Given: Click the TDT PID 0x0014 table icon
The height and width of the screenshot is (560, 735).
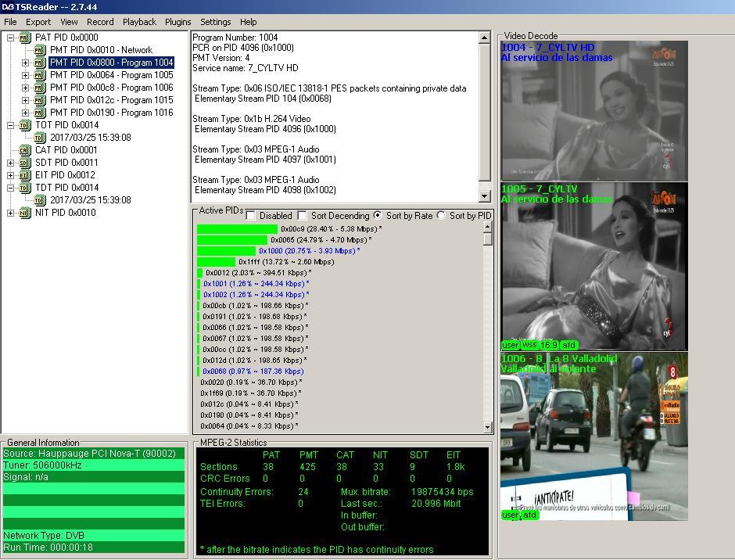Looking at the screenshot, I should pos(25,188).
